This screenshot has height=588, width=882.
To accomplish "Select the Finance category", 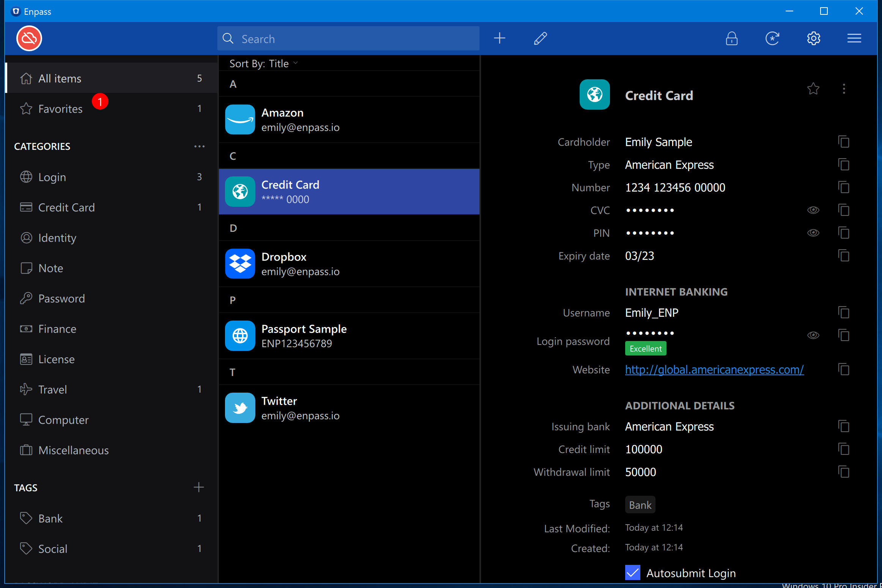I will click(x=112, y=329).
